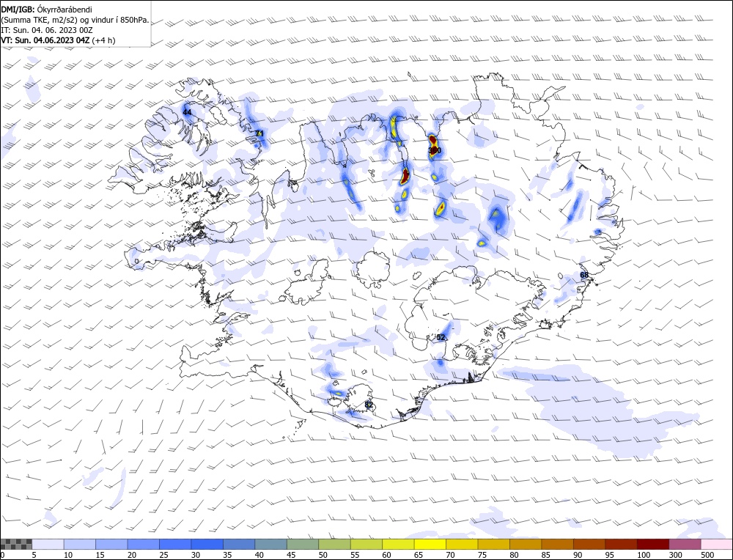Click the 50–55 olive green legend swatch
This screenshot has width=733, height=560.
[335, 544]
